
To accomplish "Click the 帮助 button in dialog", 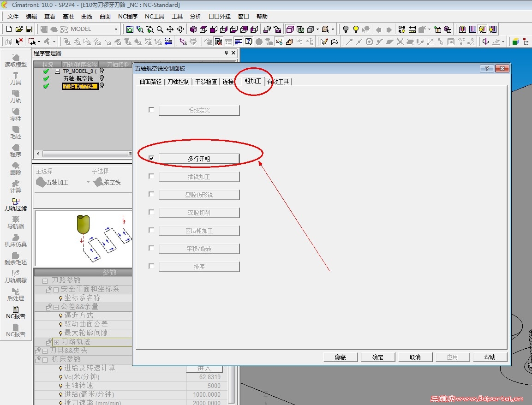I will point(490,357).
